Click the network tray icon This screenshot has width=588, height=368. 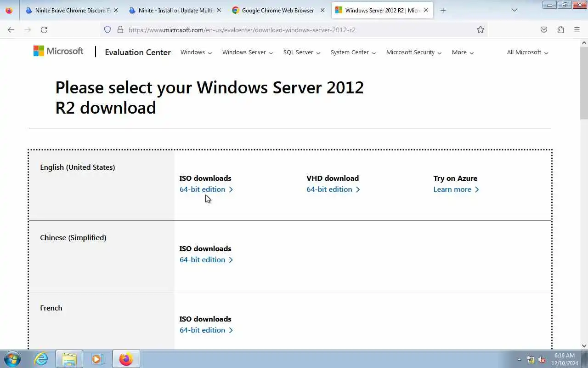[x=531, y=360]
